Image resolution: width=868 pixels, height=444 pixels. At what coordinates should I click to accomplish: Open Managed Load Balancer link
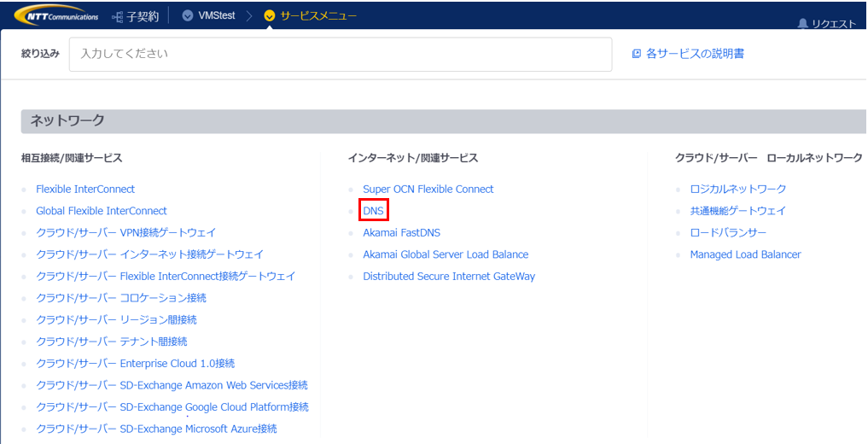(x=745, y=254)
